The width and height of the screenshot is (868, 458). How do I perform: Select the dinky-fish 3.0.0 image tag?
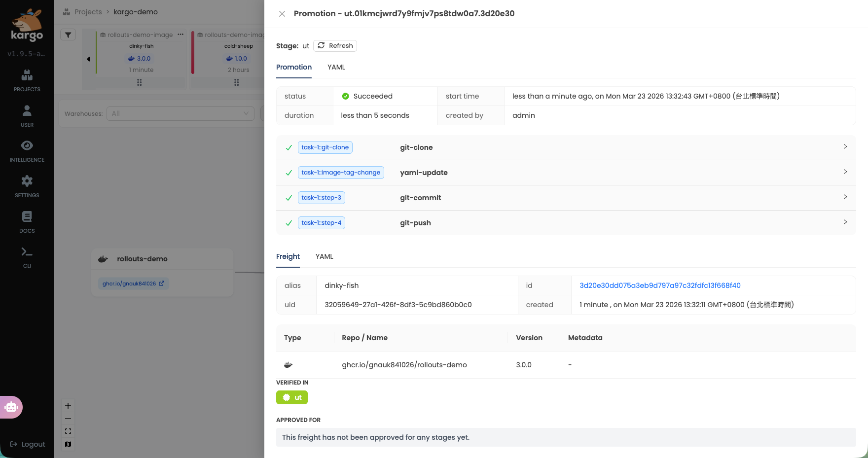[x=140, y=58]
